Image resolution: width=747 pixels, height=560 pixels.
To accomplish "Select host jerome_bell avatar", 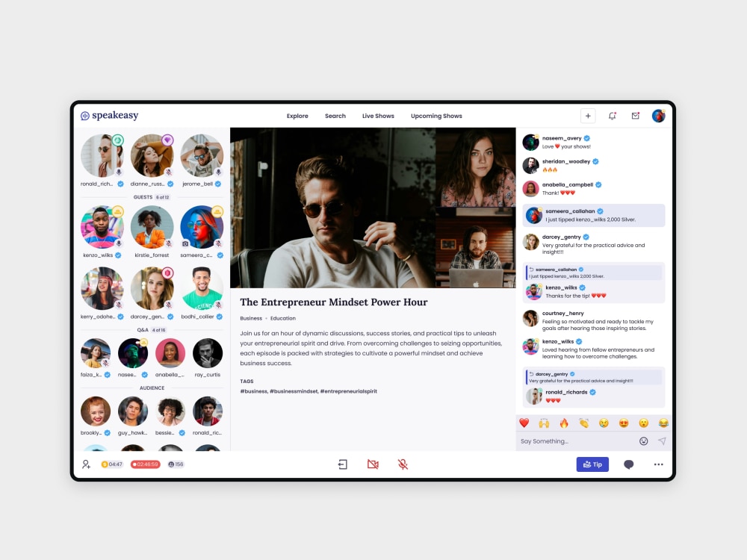I will [x=202, y=156].
